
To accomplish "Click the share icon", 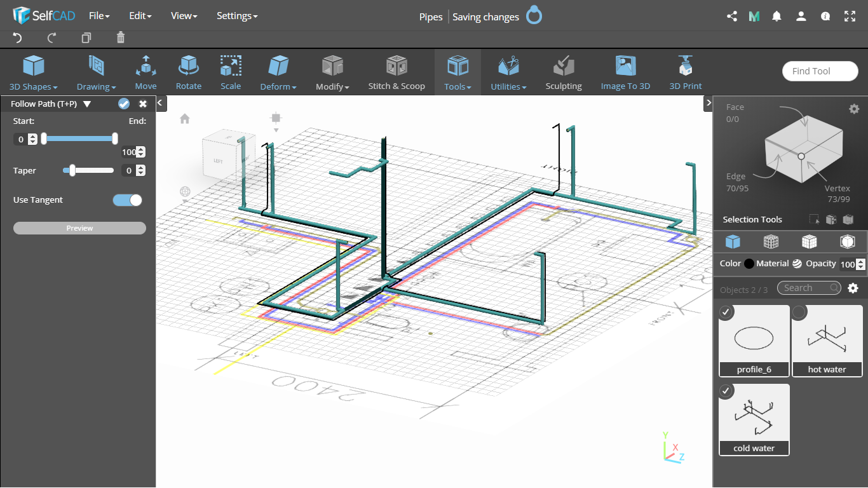I will [731, 17].
